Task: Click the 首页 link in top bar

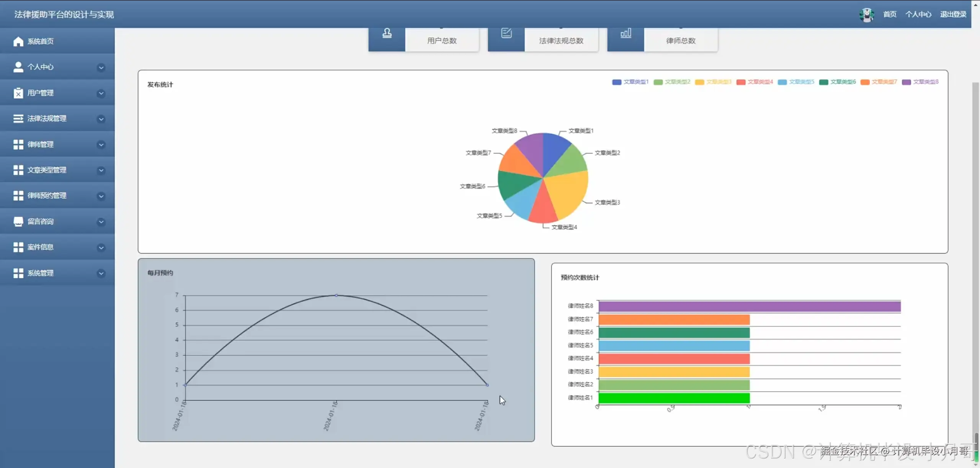Action: (x=889, y=15)
